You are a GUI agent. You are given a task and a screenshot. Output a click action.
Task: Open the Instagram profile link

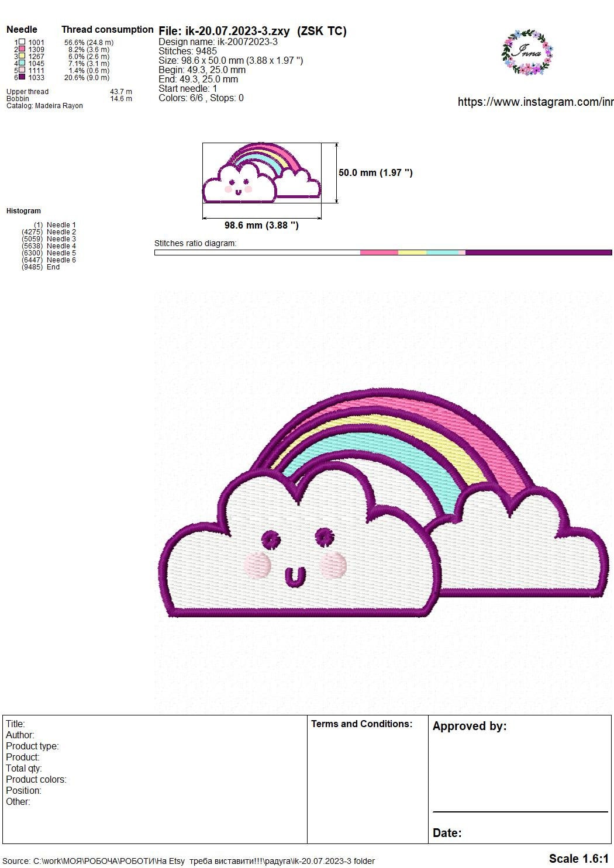click(534, 101)
